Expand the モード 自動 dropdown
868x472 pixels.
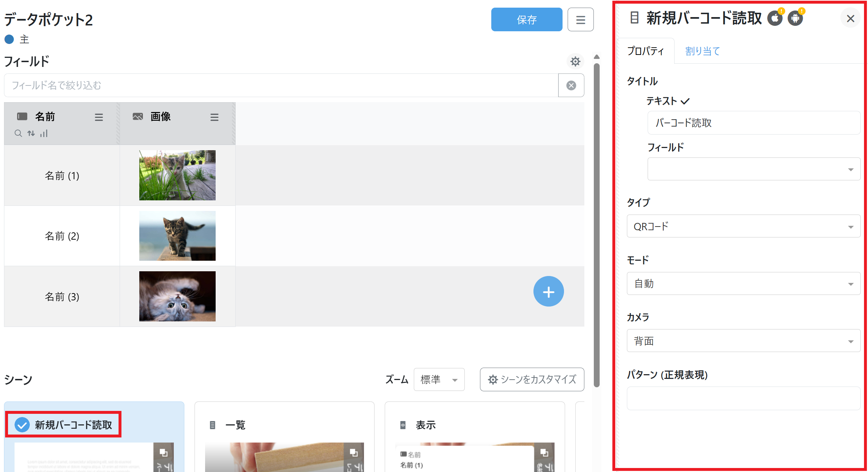click(x=743, y=284)
